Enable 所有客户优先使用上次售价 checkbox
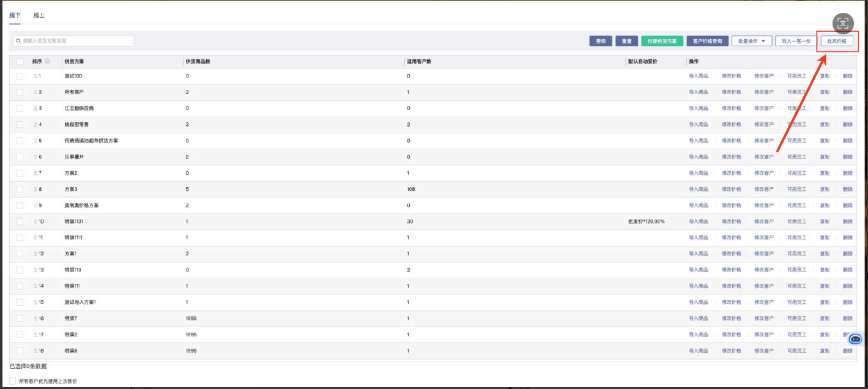 [x=13, y=381]
